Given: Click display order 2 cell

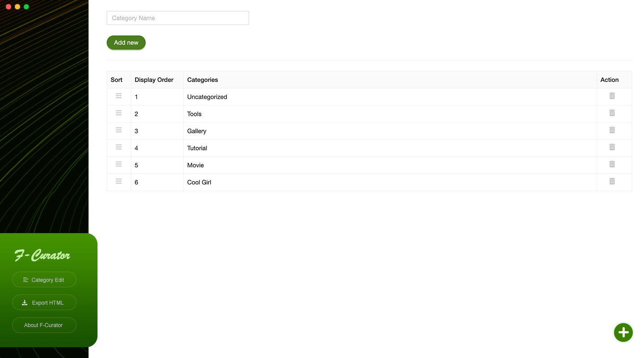Looking at the screenshot, I should click(x=157, y=114).
